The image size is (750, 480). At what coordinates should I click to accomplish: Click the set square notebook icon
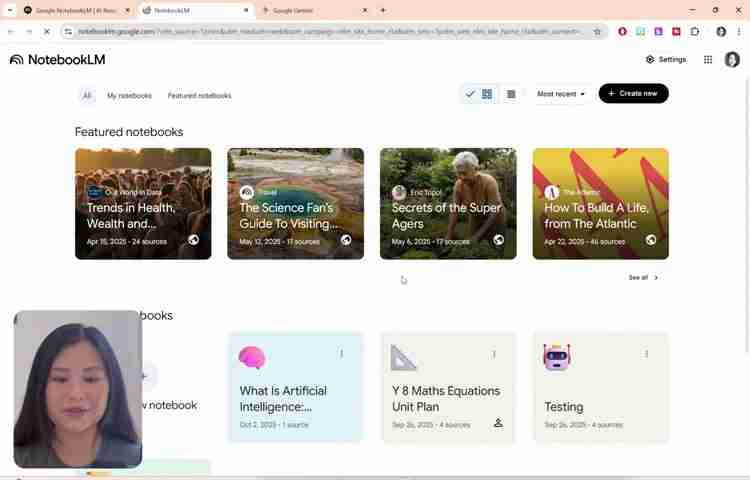[x=403, y=358]
